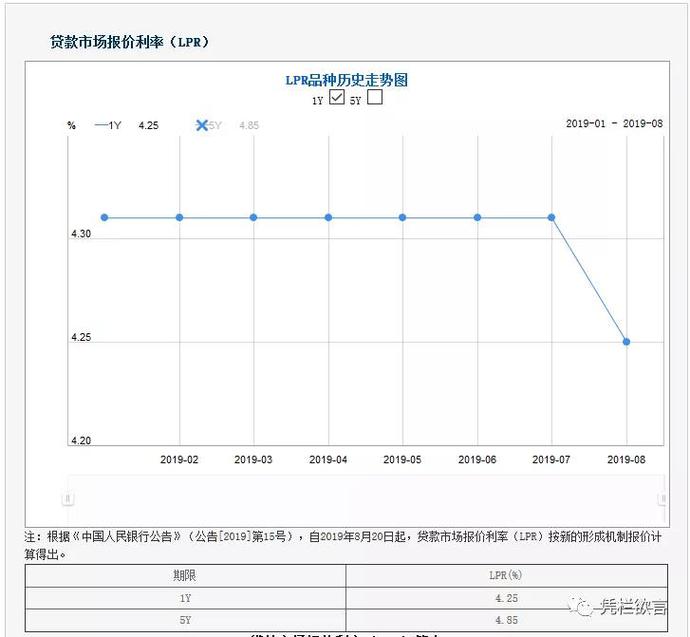Click the 2019-04 data point
Screen dimensions: 690x637
pos(328,217)
